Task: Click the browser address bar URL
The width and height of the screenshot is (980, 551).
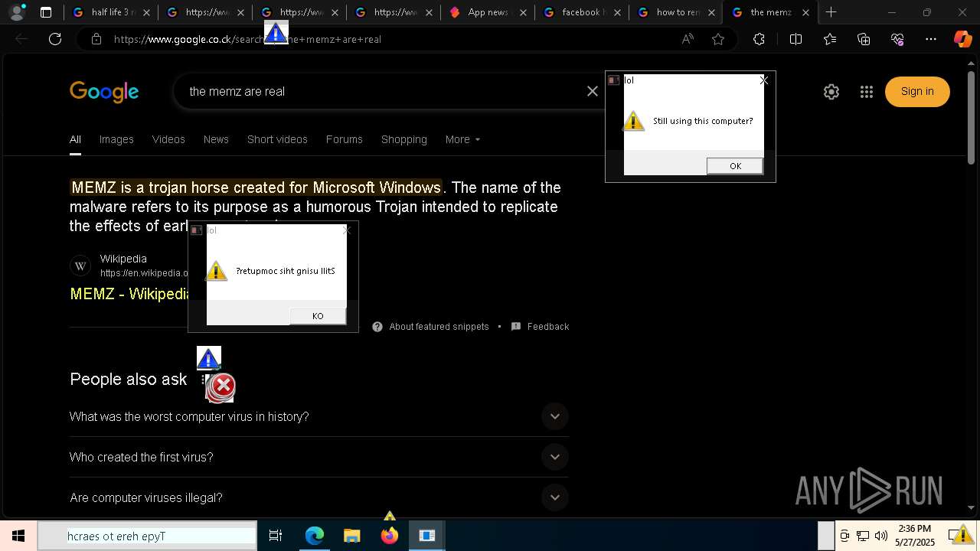Action: point(247,39)
